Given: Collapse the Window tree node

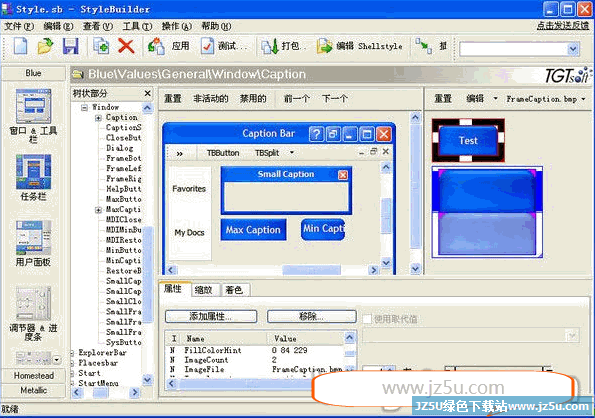Looking at the screenshot, I should [x=84, y=108].
